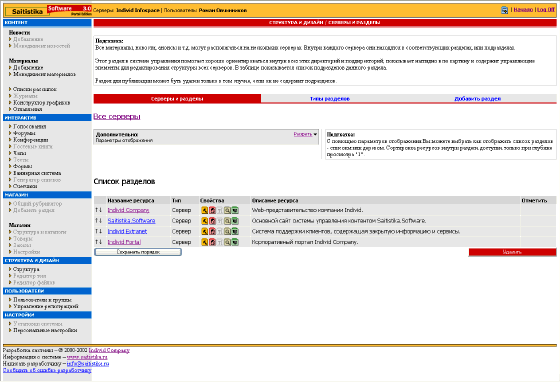Click Менеджмент новостей in sidebar
Screen dimensions: 560x382
41,46
